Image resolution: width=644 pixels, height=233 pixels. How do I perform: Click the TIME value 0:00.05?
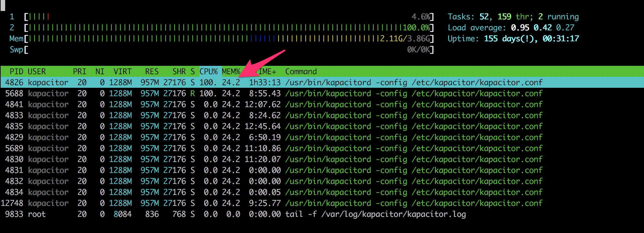click(265, 192)
